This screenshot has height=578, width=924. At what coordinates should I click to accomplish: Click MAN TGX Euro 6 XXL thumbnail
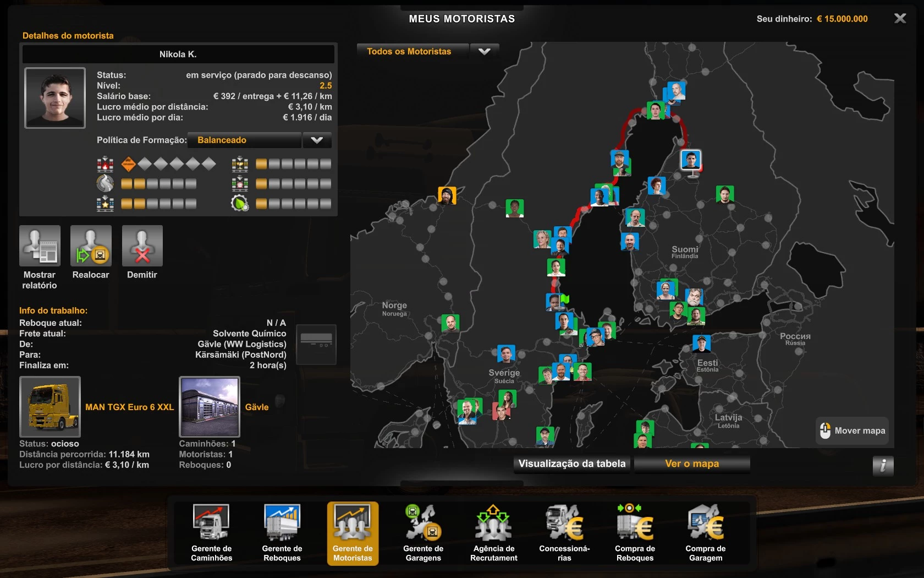coord(50,407)
